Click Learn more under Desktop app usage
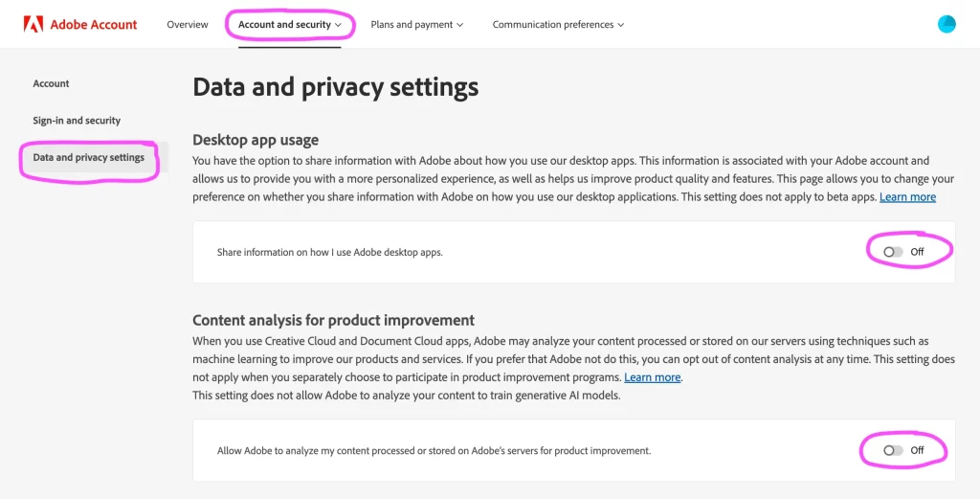This screenshot has height=499, width=980. click(907, 196)
